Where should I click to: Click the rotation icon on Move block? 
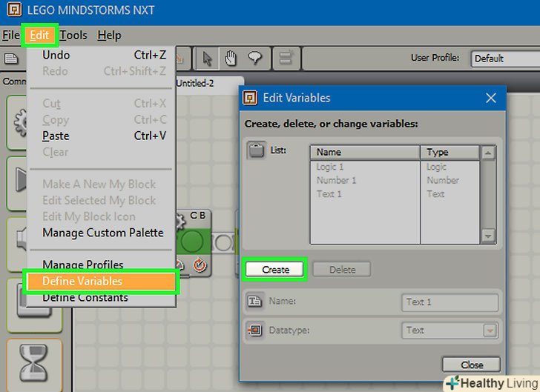click(200, 265)
